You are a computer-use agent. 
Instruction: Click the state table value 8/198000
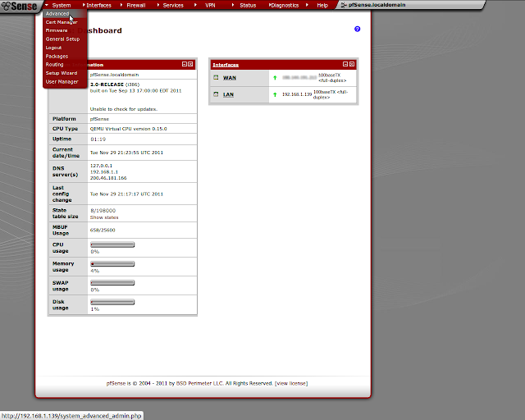tap(103, 210)
